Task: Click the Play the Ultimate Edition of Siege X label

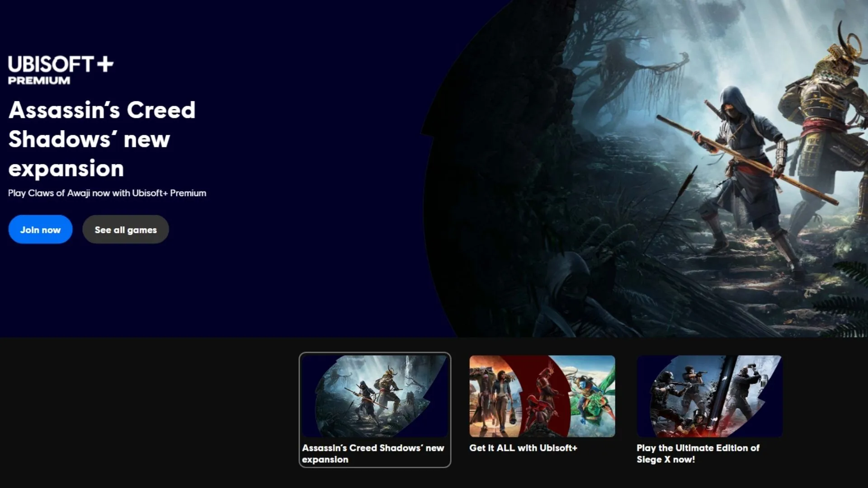Action: pyautogui.click(x=698, y=454)
